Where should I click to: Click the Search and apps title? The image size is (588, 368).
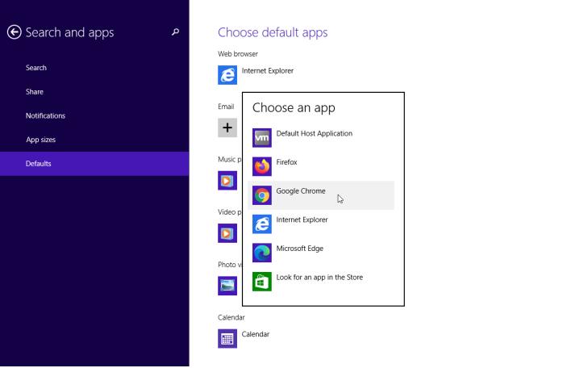point(69,32)
